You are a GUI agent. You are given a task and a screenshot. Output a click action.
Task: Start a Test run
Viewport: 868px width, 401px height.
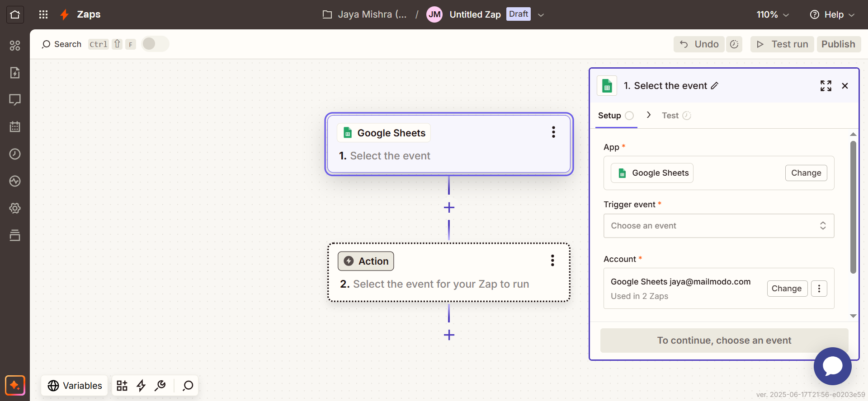(x=782, y=44)
